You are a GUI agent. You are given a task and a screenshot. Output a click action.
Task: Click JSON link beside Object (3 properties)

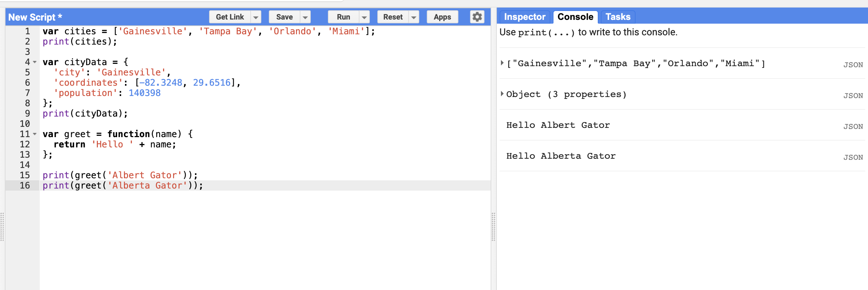pos(853,96)
